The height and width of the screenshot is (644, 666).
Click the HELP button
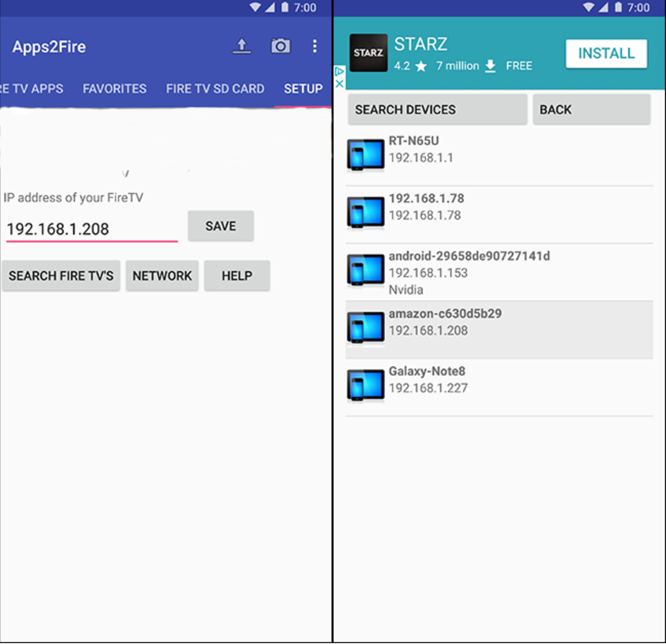click(x=237, y=276)
